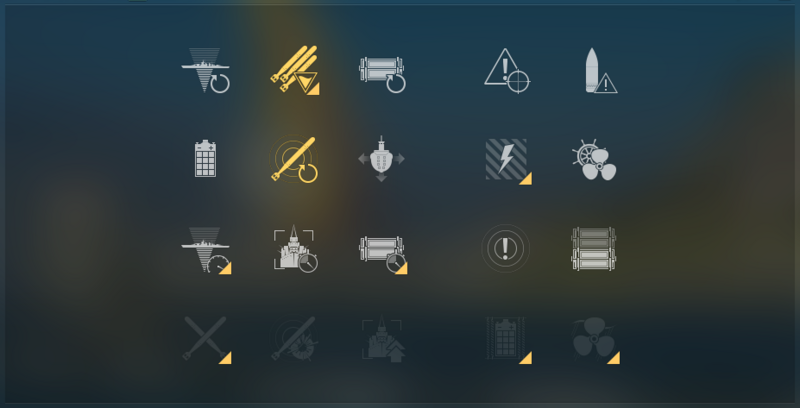Select the ship sonar cone with reload arrow skill
800x408 pixels.
(206, 70)
